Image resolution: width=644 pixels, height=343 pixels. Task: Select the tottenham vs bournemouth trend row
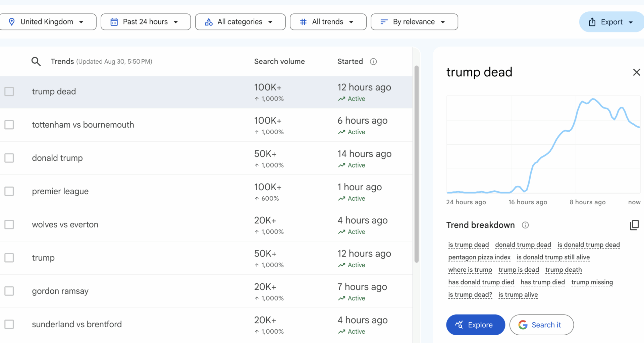(206, 125)
